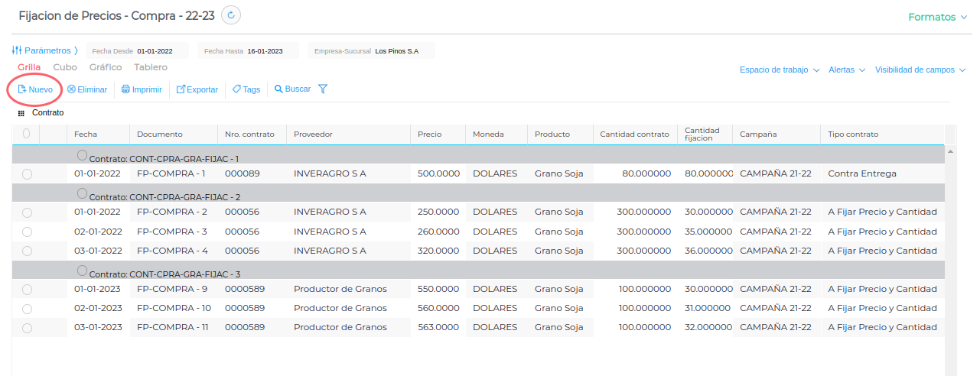980x376 pixels.
Task: Select row checkbox for FP-COMPRA - 9
Action: 28,290
